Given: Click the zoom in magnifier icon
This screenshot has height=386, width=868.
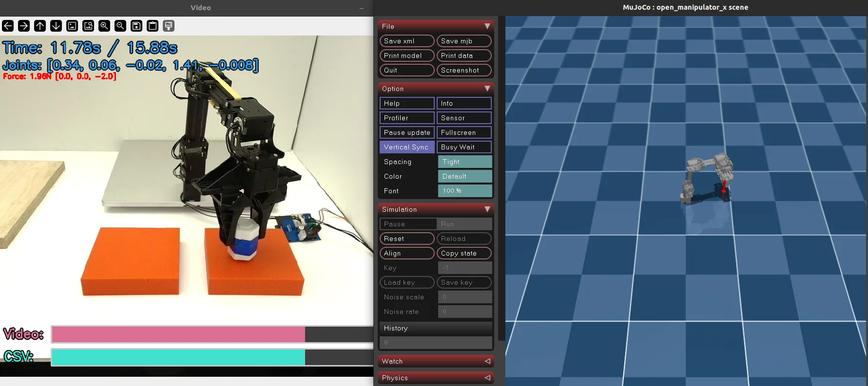Looking at the screenshot, I should [x=104, y=26].
